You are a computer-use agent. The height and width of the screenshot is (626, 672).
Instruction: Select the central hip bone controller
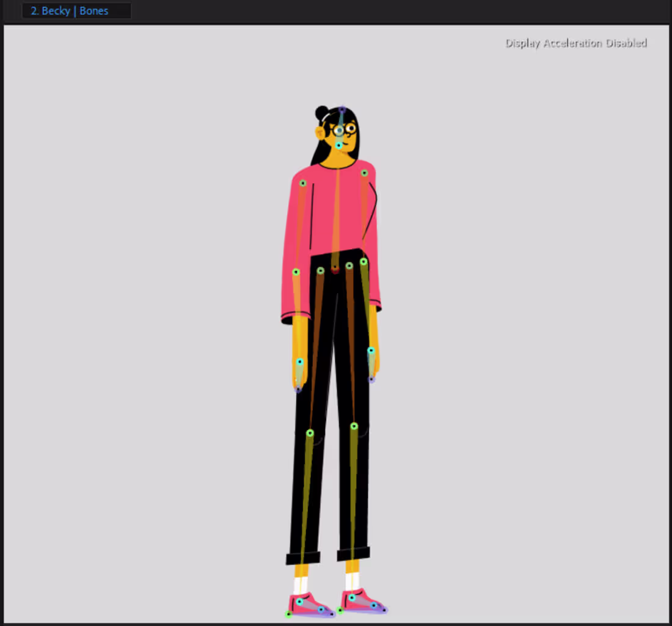click(335, 266)
